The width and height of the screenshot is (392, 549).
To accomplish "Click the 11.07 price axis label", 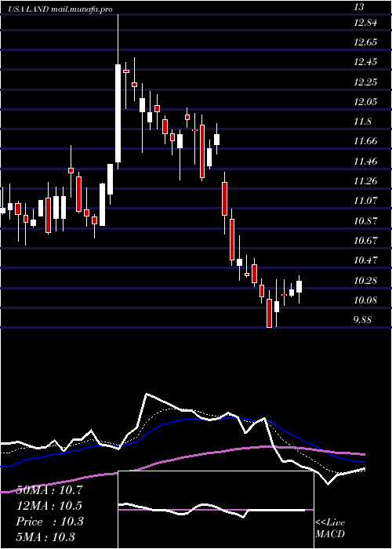I will (365, 201).
